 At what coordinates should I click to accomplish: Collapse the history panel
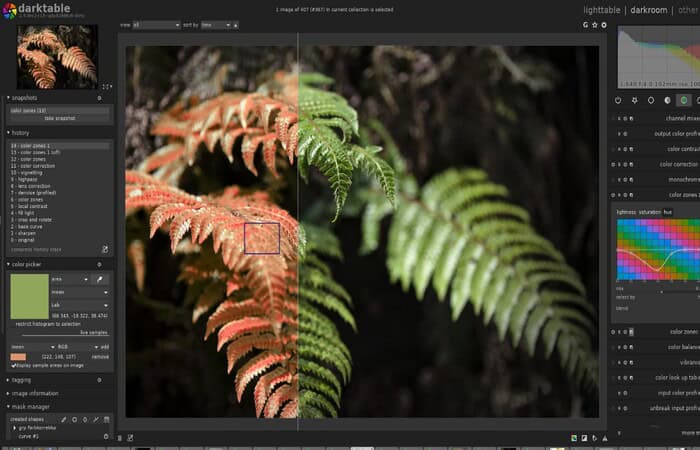tap(8, 133)
